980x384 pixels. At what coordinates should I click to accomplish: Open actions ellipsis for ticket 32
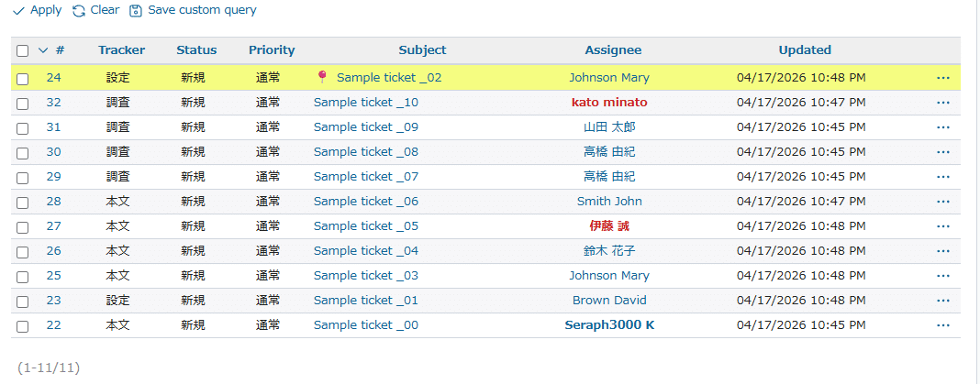(x=943, y=103)
